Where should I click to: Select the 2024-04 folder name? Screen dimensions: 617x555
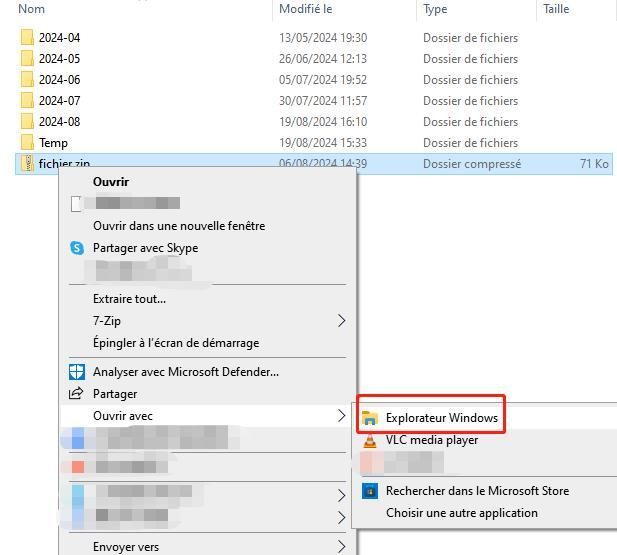(x=59, y=38)
